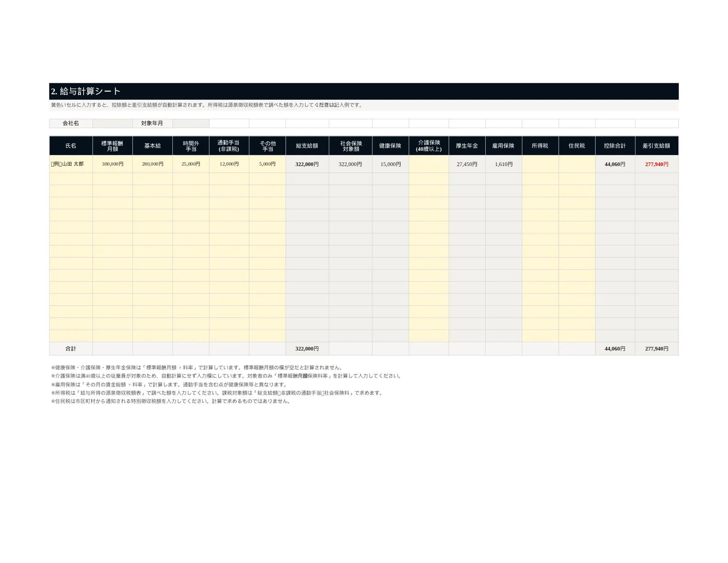Click the 標準報酬月額 column header
The image size is (728, 563).
[x=113, y=146]
